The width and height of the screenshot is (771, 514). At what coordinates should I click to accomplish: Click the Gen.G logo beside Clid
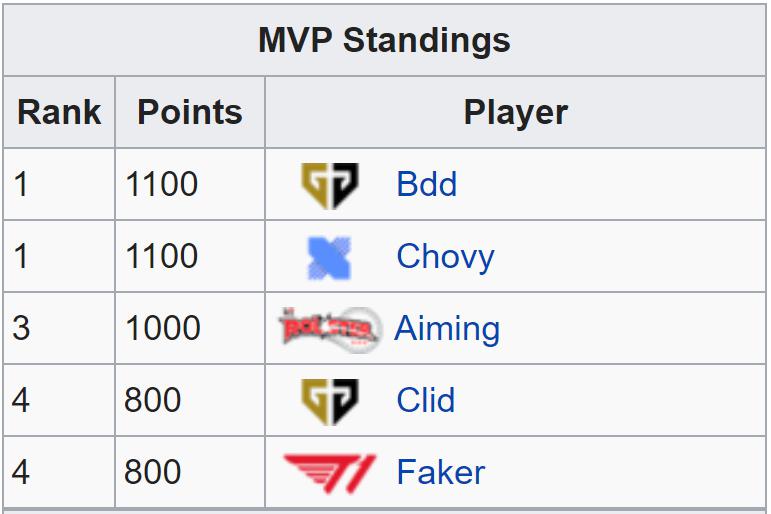(x=330, y=401)
